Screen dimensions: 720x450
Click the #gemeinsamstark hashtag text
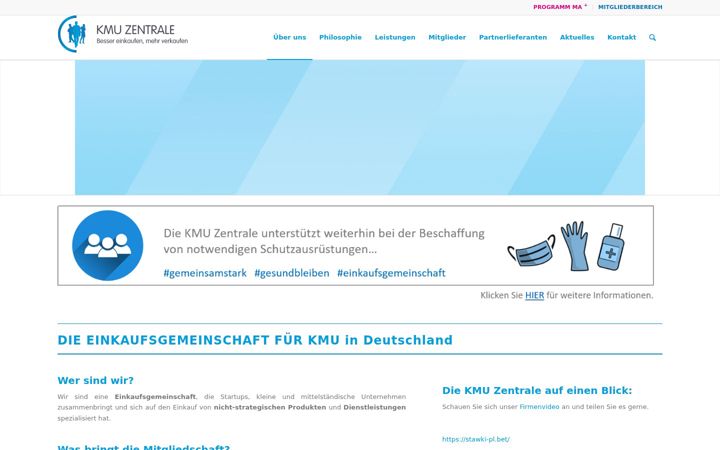click(x=205, y=273)
